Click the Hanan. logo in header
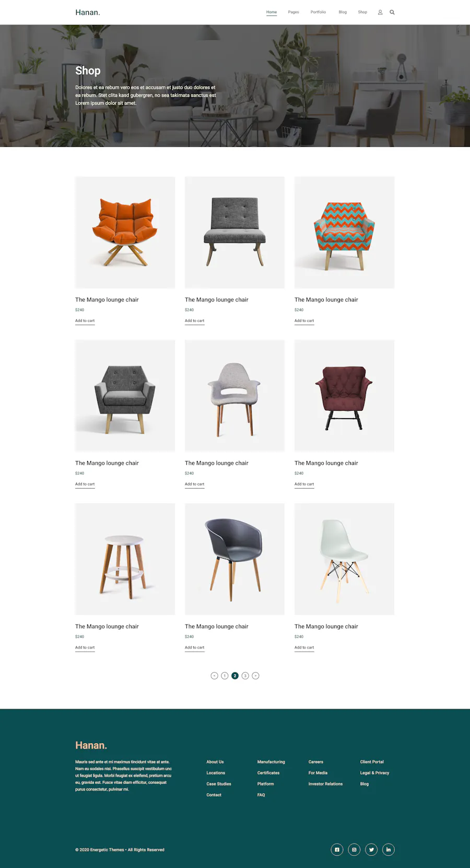The width and height of the screenshot is (470, 868). click(88, 13)
